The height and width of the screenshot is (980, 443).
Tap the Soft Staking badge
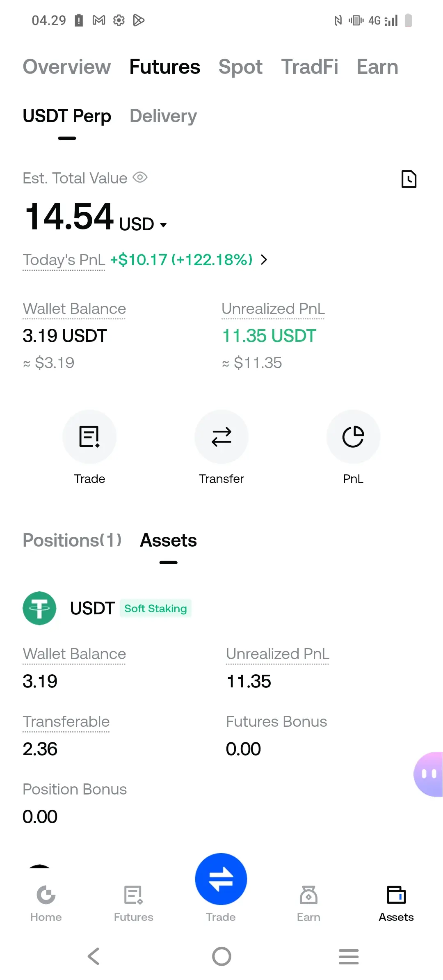tap(155, 609)
